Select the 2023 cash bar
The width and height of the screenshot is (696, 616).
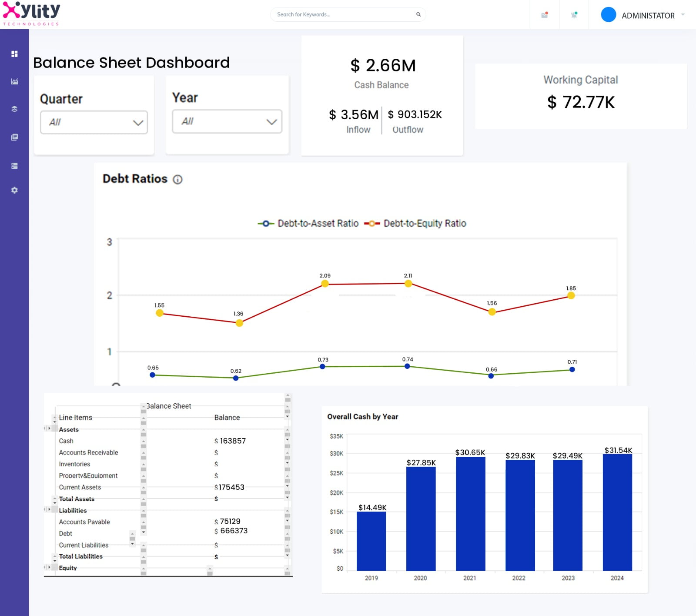tap(568, 515)
